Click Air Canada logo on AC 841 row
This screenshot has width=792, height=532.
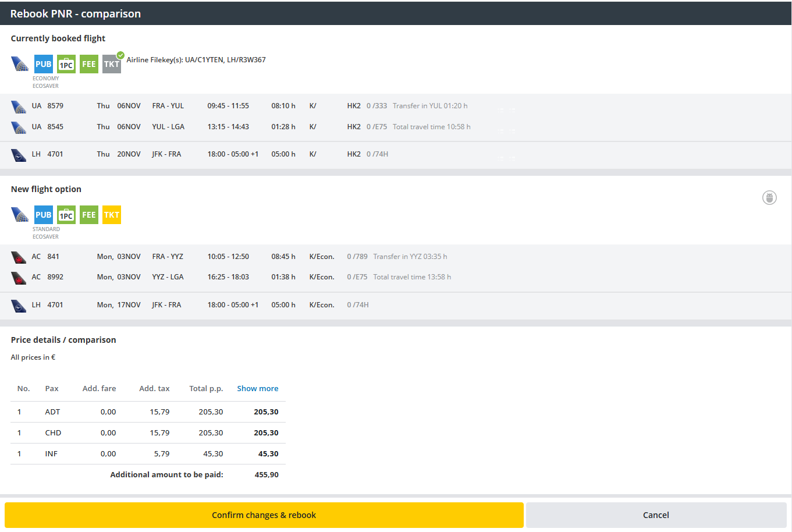tap(19, 257)
